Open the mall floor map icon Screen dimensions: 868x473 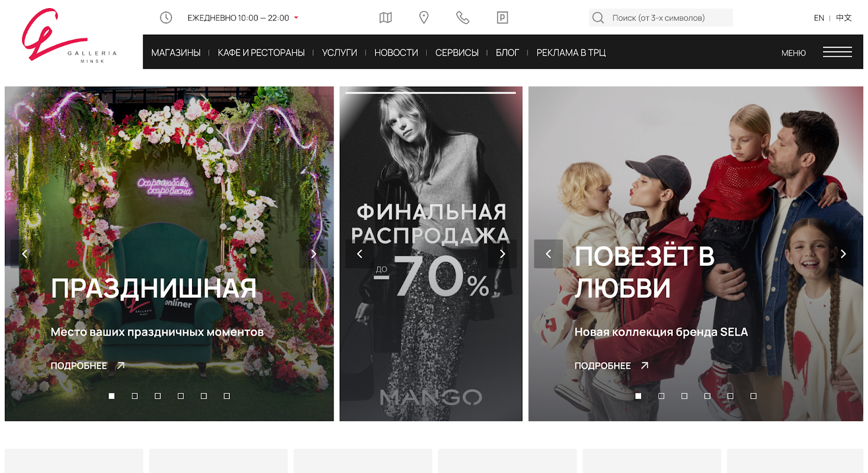click(386, 18)
